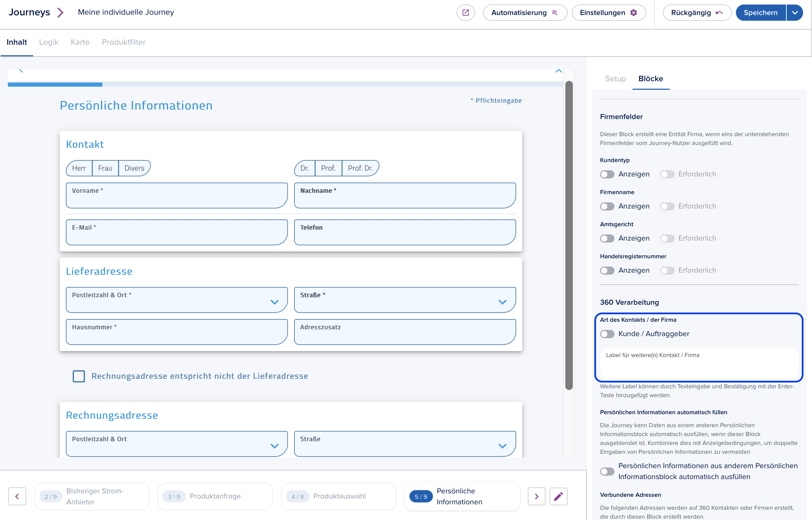
Task: Click the Automatisierung button
Action: (525, 13)
